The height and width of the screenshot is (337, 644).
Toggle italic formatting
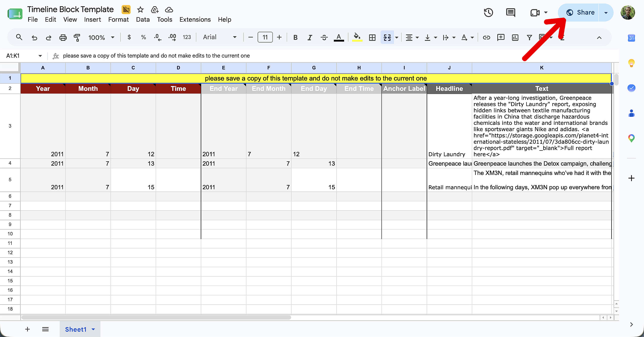coord(310,38)
